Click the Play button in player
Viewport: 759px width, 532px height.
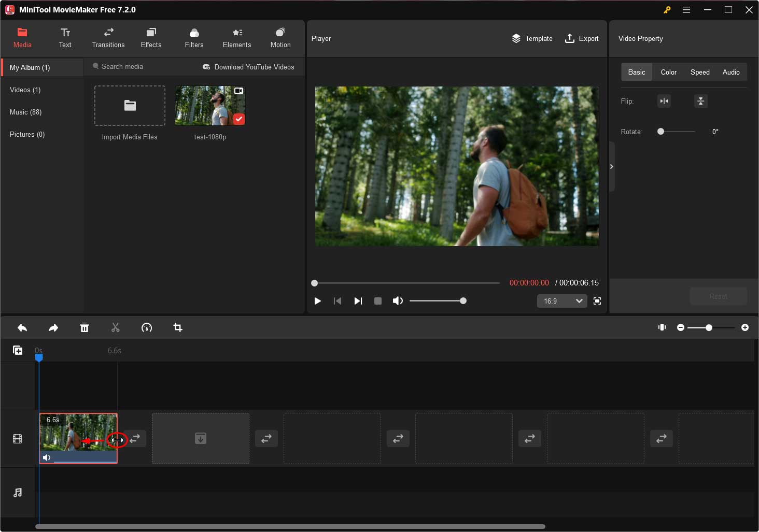click(x=317, y=301)
